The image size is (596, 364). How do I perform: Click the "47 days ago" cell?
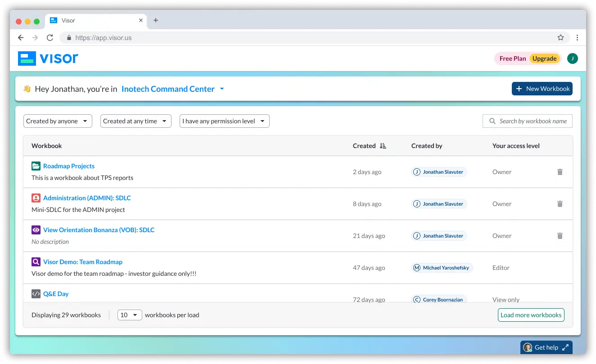[x=369, y=268]
